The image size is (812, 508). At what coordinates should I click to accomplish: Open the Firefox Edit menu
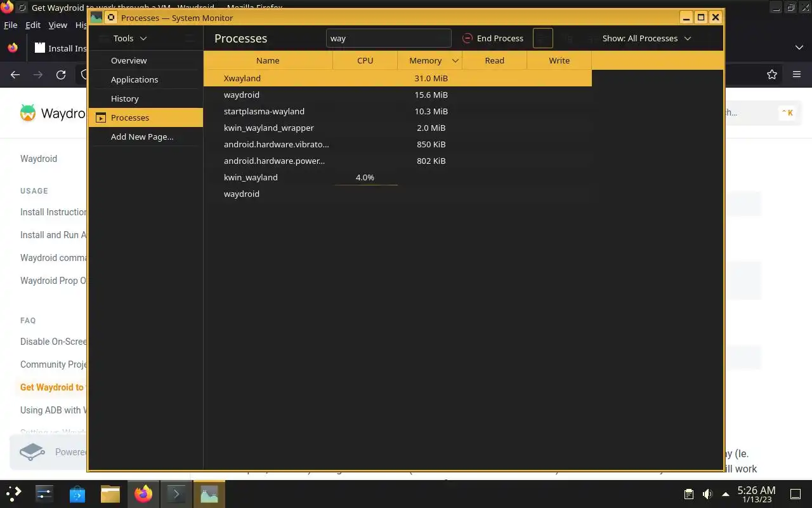point(33,25)
